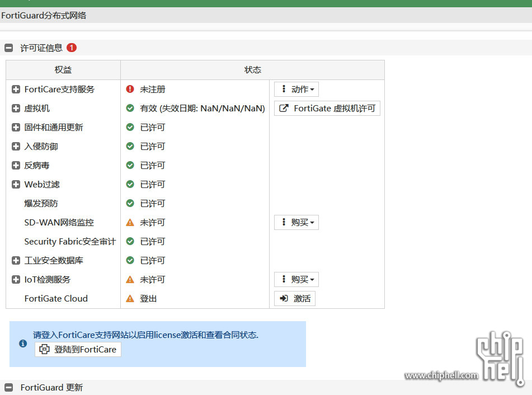Viewport: 532px width, 395px height.
Task: Expand the 虚拟机 row
Action: pos(16,108)
